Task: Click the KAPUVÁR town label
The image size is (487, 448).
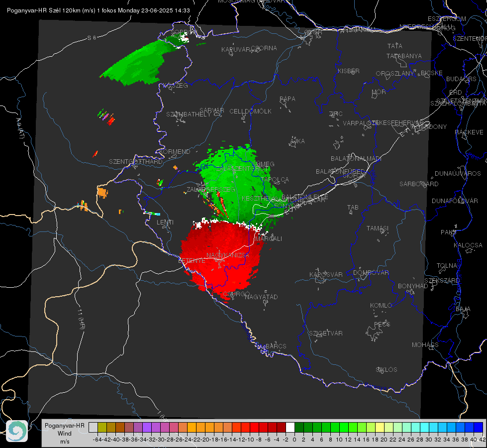Action: (236, 50)
